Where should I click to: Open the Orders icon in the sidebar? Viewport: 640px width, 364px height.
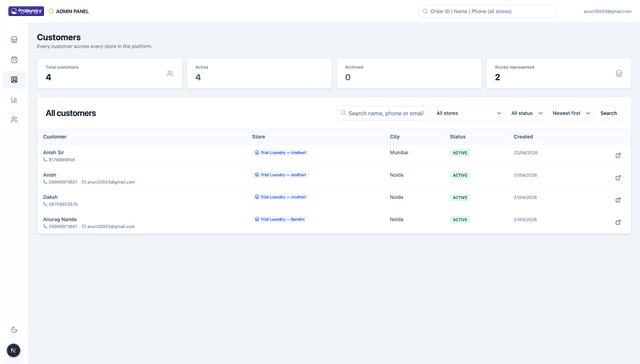pos(14,60)
